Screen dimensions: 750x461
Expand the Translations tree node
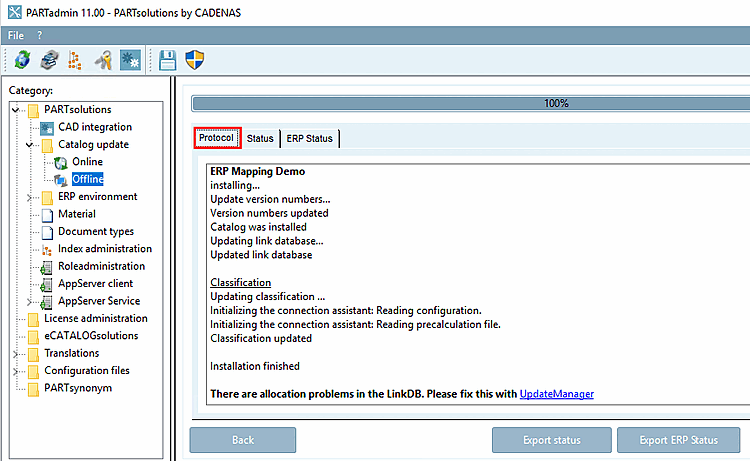coord(16,354)
